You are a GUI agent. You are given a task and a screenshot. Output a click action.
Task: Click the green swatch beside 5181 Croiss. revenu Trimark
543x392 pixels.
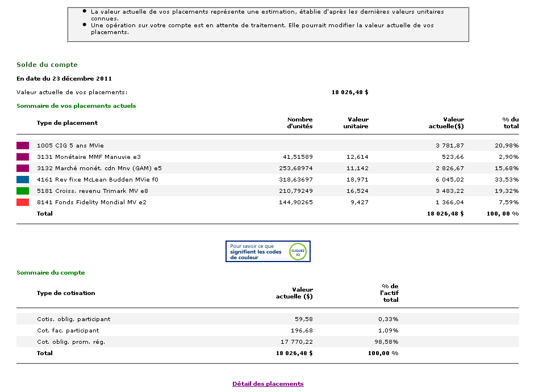coord(23,191)
